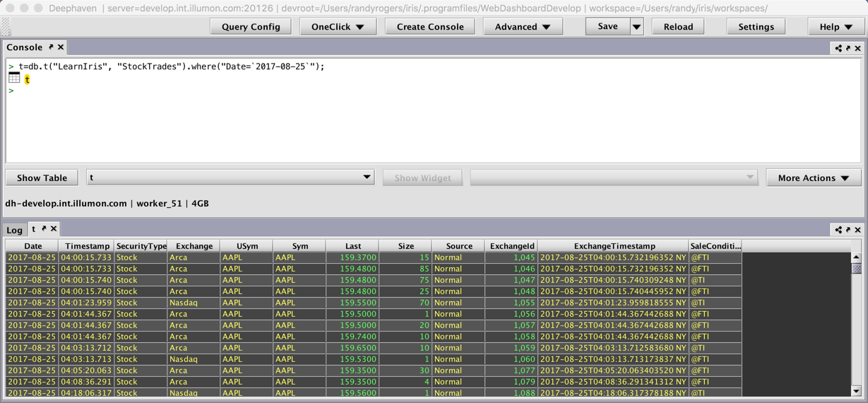Screen dimensions: 868x403
Task: Click Show Table button
Action: pos(42,177)
